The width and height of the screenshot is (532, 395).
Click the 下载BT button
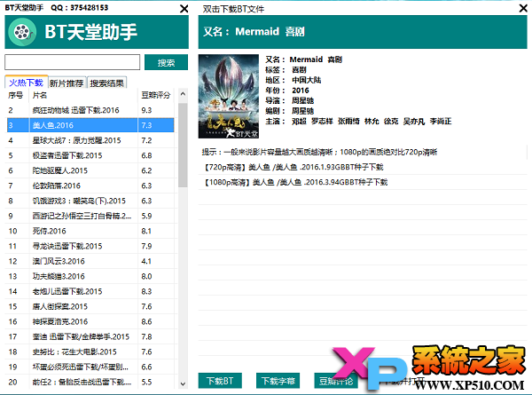click(220, 381)
